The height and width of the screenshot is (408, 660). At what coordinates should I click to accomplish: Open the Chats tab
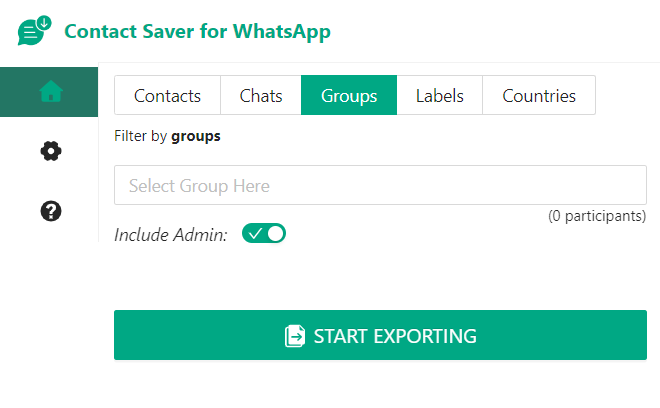click(x=261, y=96)
